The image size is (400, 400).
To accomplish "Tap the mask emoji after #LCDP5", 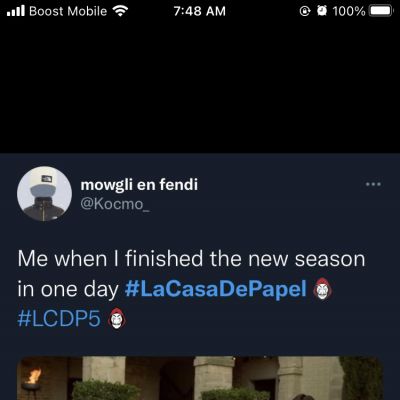I will pos(117,318).
